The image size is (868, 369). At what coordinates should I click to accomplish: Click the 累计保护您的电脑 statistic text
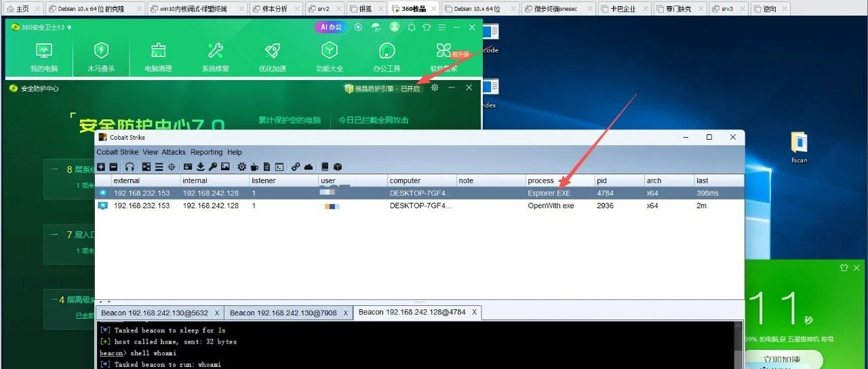pyautogui.click(x=290, y=120)
